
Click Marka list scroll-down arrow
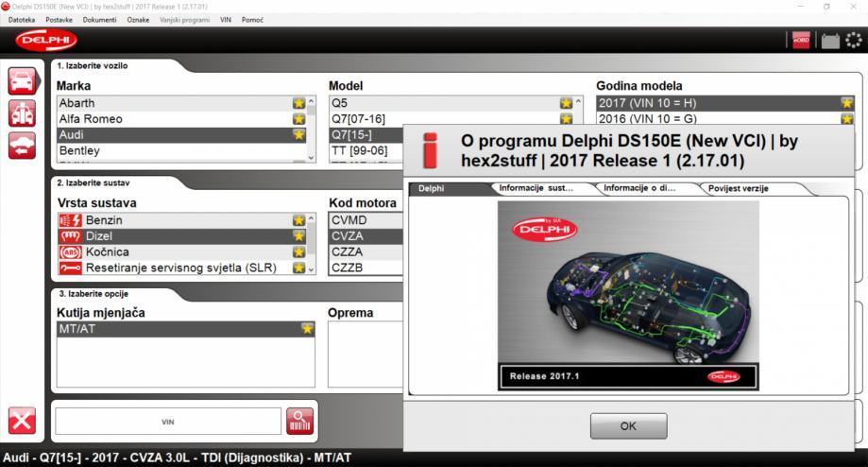[x=311, y=157]
